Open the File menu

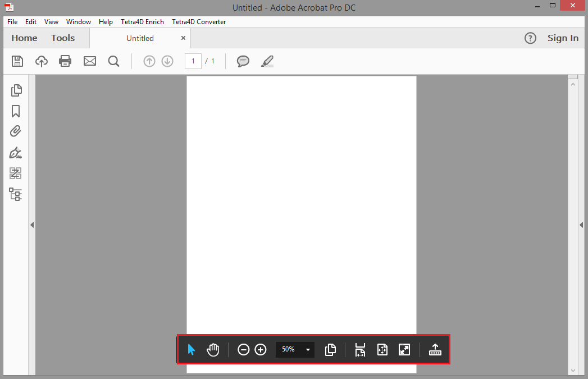point(12,22)
